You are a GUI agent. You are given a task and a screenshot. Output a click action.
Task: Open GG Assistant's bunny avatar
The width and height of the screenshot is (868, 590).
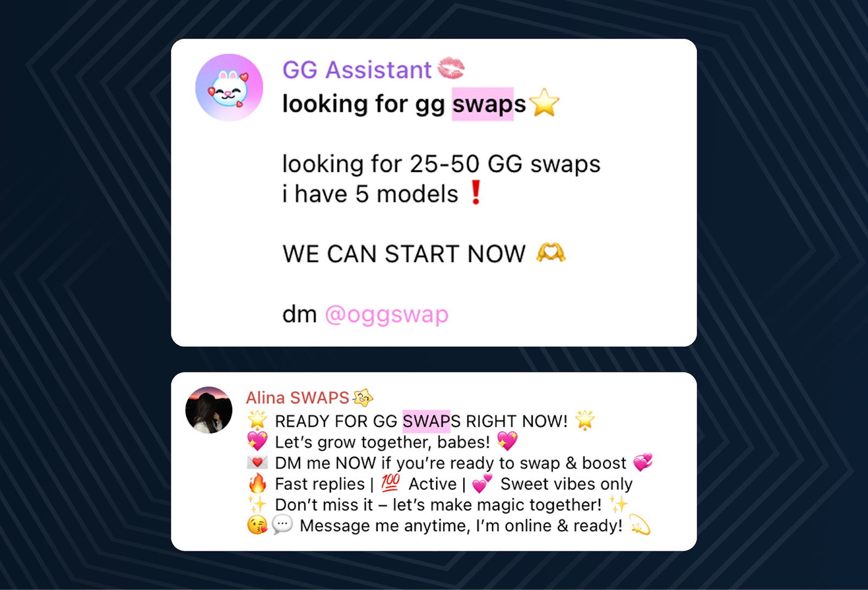[x=229, y=87]
